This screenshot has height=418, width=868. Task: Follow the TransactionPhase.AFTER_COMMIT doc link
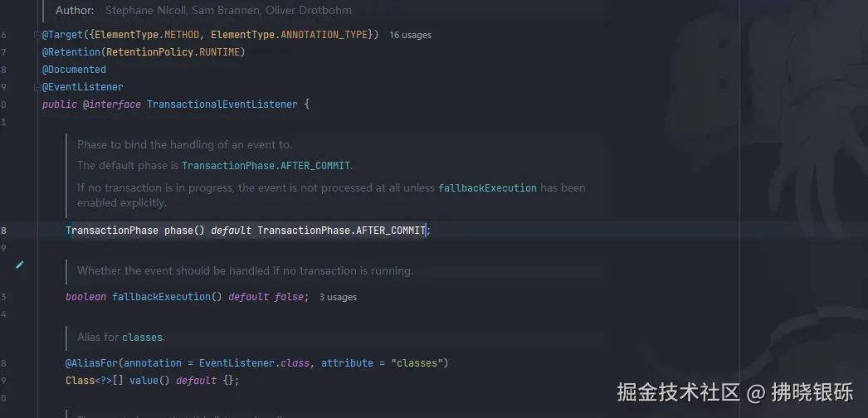point(266,165)
